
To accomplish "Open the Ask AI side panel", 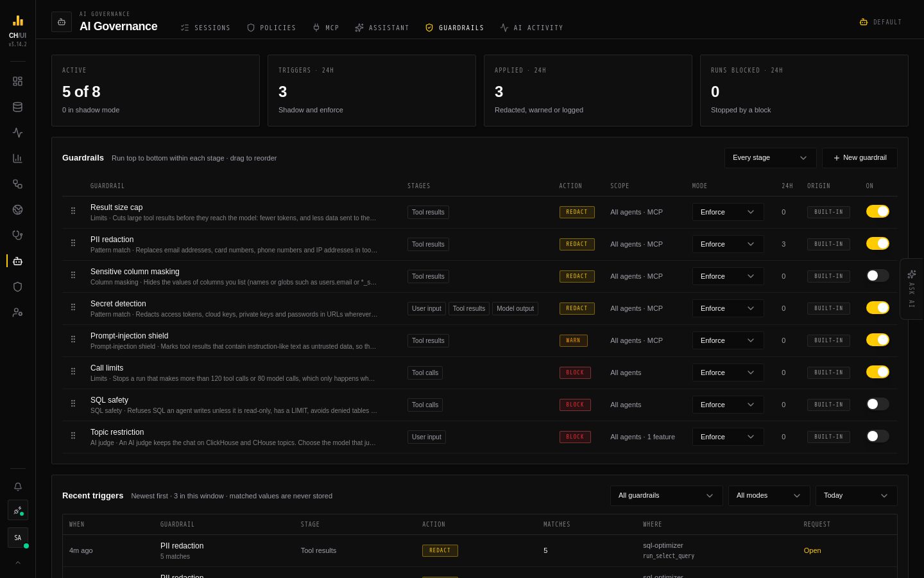I will click(x=912, y=289).
